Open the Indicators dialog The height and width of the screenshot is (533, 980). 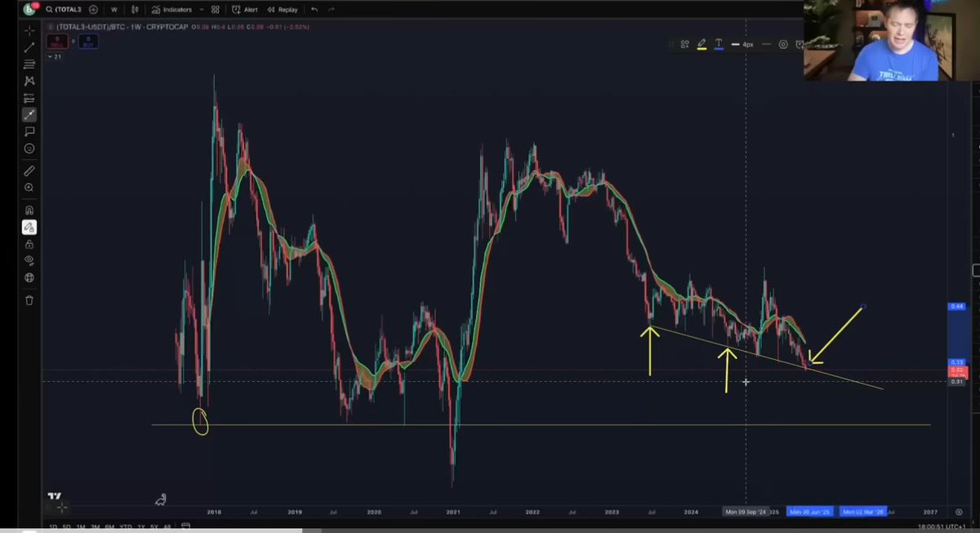coord(171,10)
